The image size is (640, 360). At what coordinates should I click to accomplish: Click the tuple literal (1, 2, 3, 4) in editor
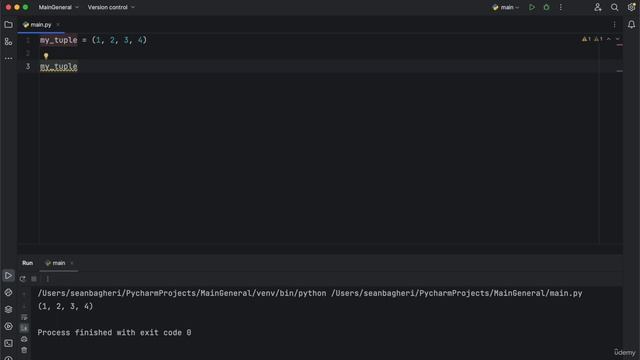[x=119, y=40]
